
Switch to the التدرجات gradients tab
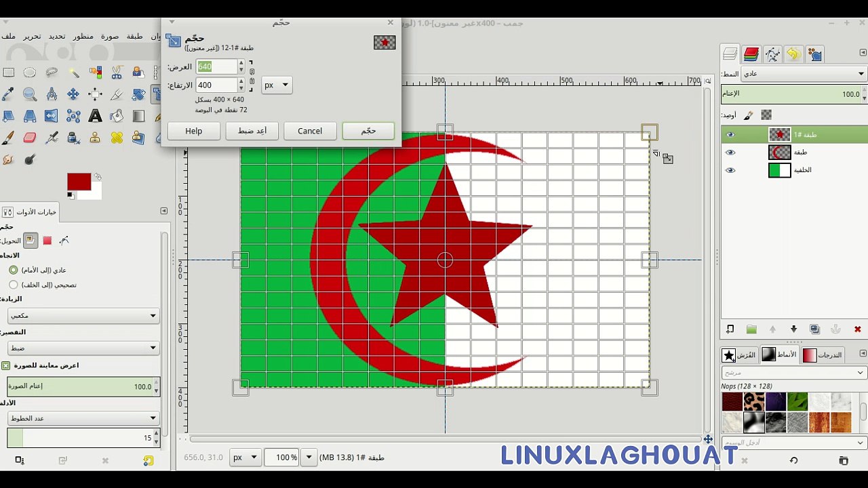click(823, 354)
